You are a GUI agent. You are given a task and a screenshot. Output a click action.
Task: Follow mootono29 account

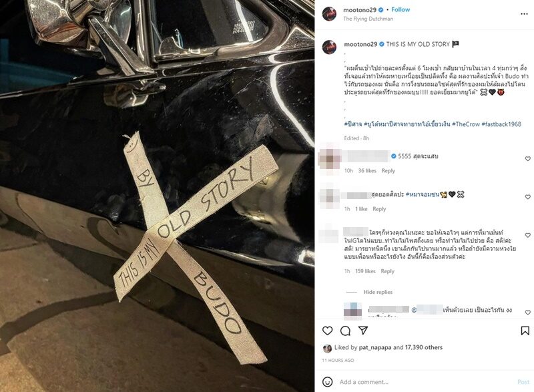400,9
